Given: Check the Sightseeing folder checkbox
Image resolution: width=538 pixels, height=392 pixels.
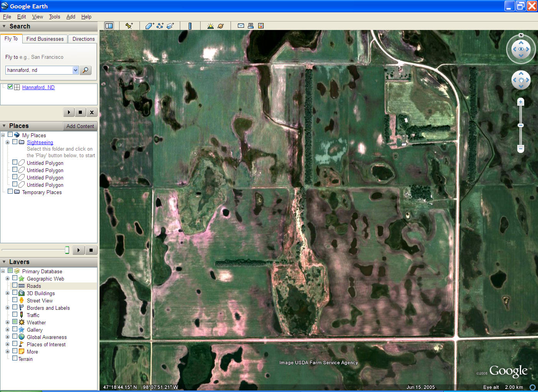Looking at the screenshot, I should (15, 142).
